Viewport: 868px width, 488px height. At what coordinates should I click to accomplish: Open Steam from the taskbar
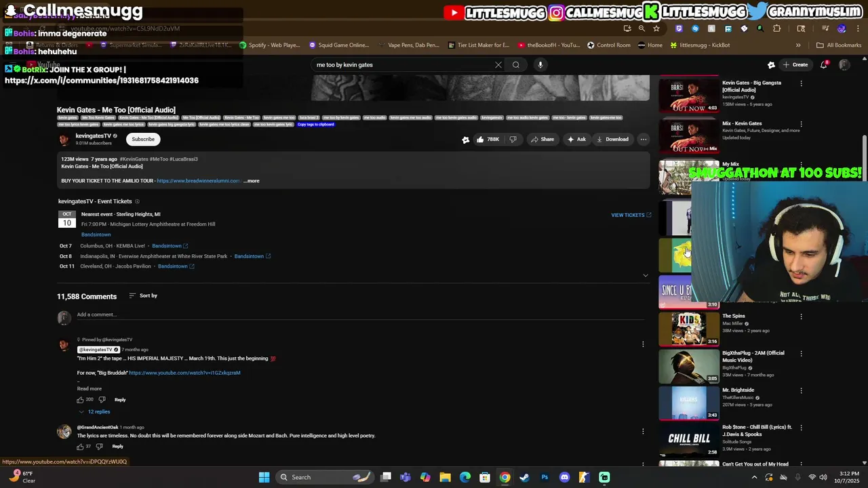pos(524,477)
